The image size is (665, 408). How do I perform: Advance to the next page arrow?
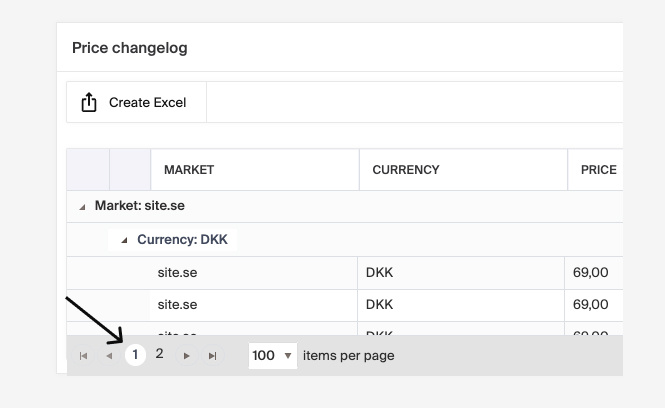pos(186,356)
